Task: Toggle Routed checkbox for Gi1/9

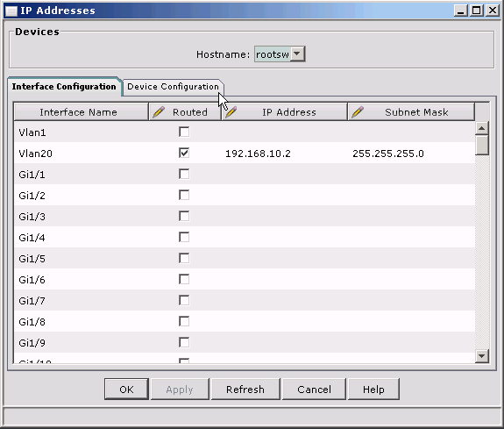Action: pos(184,343)
